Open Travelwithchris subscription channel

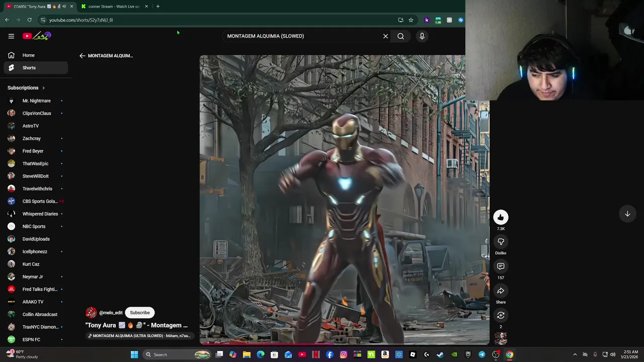click(x=35, y=189)
